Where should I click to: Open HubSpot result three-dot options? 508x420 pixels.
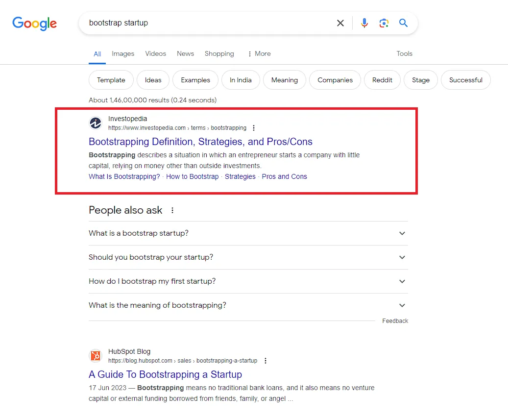coord(266,361)
